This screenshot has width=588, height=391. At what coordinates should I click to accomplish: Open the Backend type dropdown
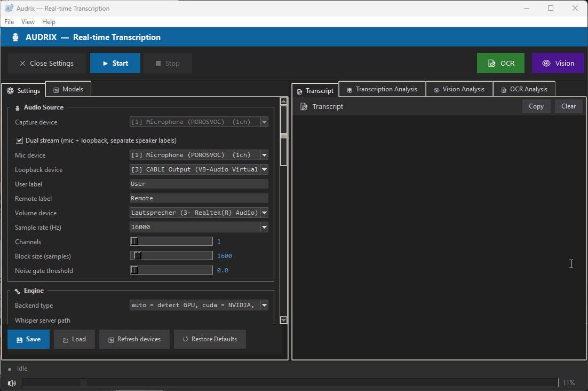264,305
